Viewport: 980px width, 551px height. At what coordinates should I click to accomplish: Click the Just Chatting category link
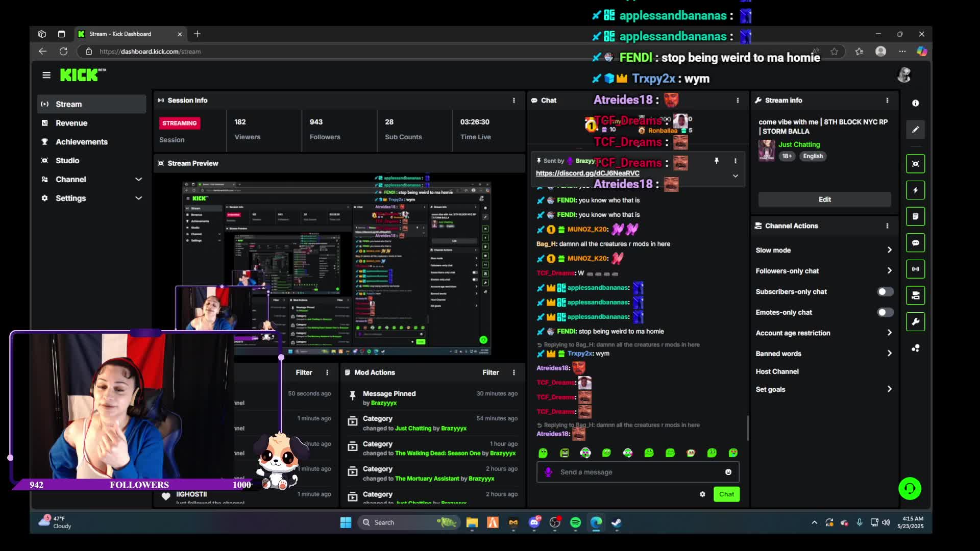pyautogui.click(x=799, y=144)
